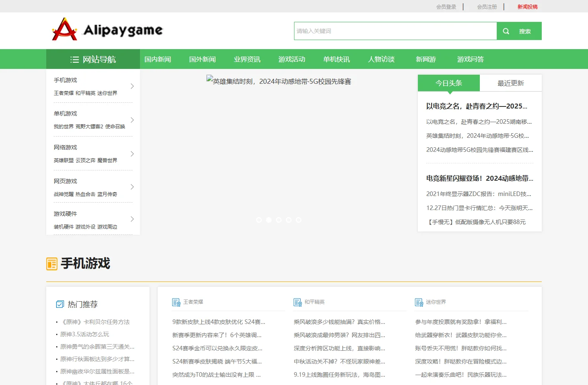Open 2024动感地带5G校园先锋赛福建赛区 article

pyautogui.click(x=480, y=150)
